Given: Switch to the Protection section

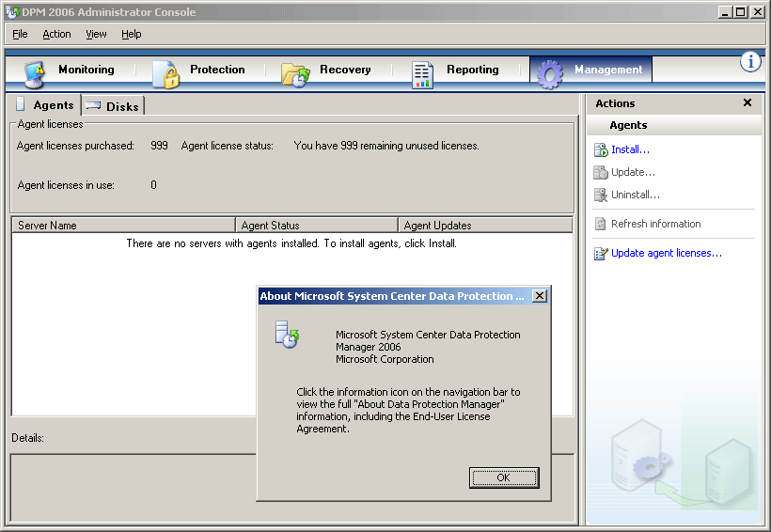Looking at the screenshot, I should (217, 70).
